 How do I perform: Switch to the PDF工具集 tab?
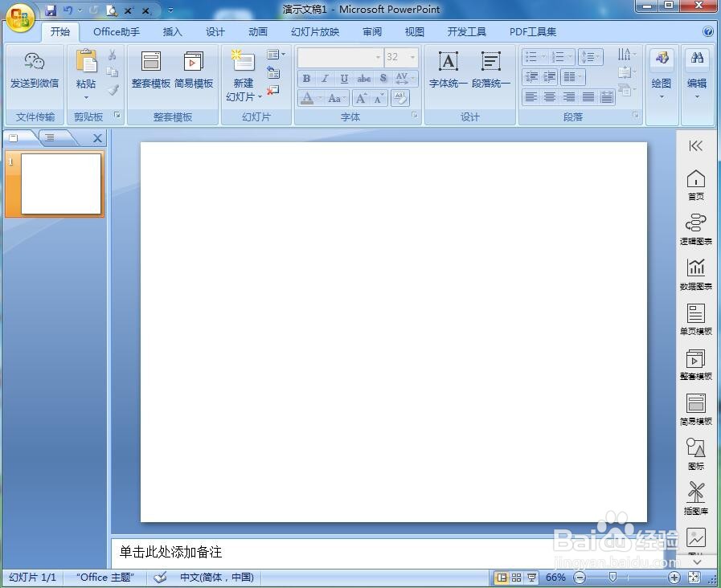533,31
